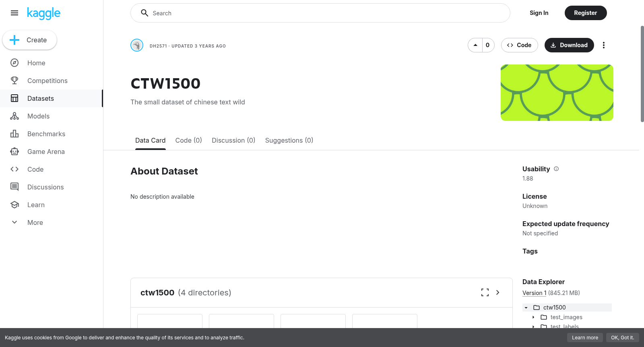This screenshot has height=347, width=644.
Task: Open the hamburger navigation menu
Action: [14, 13]
